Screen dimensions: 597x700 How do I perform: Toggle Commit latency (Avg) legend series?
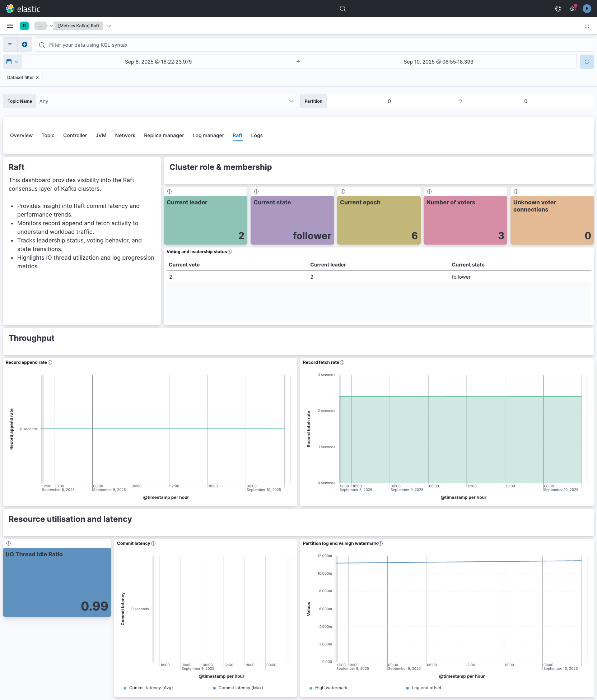[x=151, y=688]
